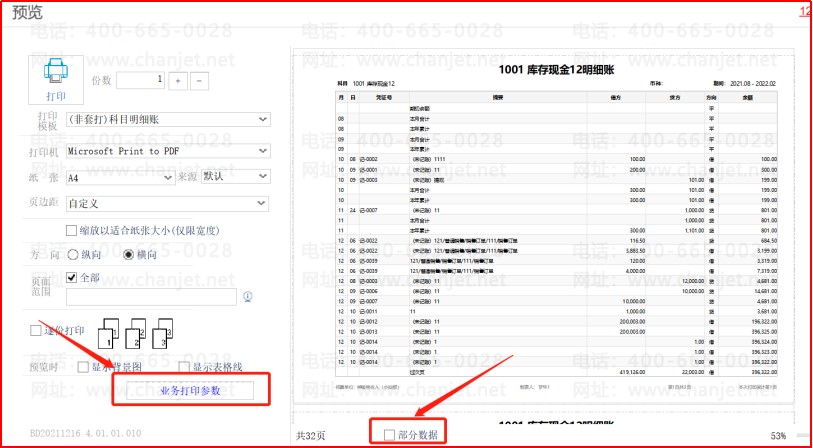This screenshot has height=448, width=813.
Task: Open the page margin dropdown
Action: (x=167, y=204)
